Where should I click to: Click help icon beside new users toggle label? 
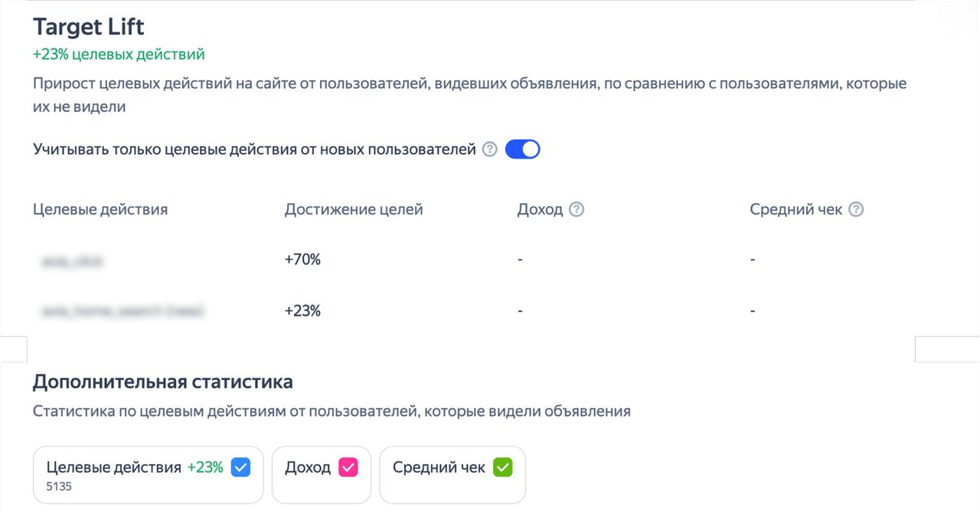(x=490, y=149)
